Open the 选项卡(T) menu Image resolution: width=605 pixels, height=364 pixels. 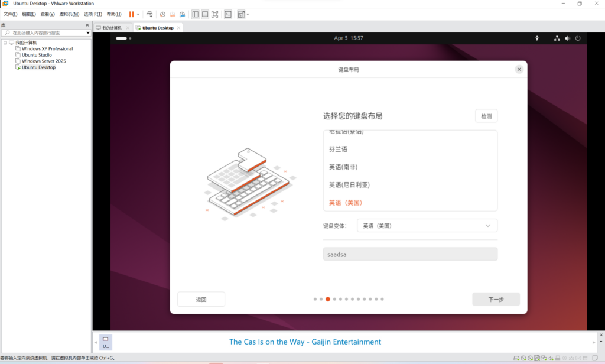point(93,14)
